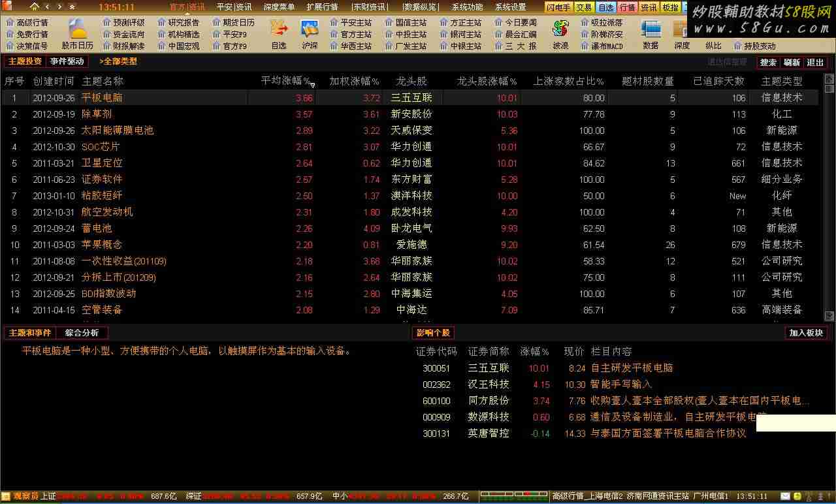Click the 搜索 search button
Screen dimensions: 836x504
[769, 63]
